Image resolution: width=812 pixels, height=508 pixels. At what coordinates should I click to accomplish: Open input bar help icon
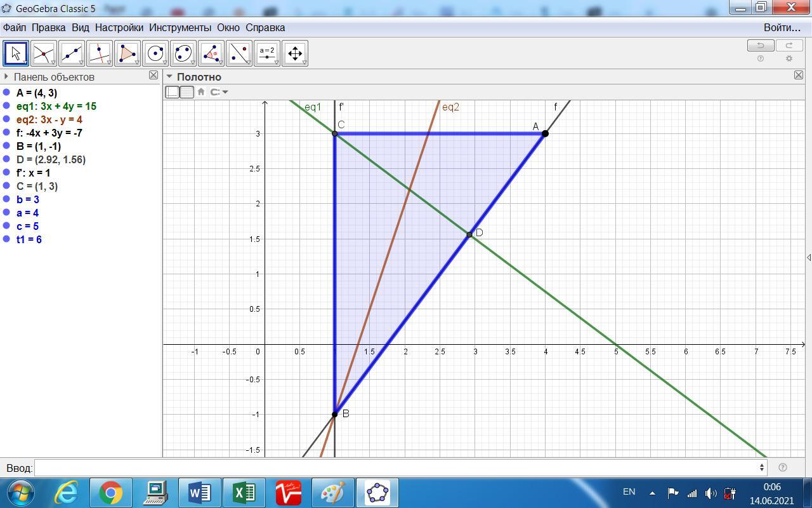(783, 467)
